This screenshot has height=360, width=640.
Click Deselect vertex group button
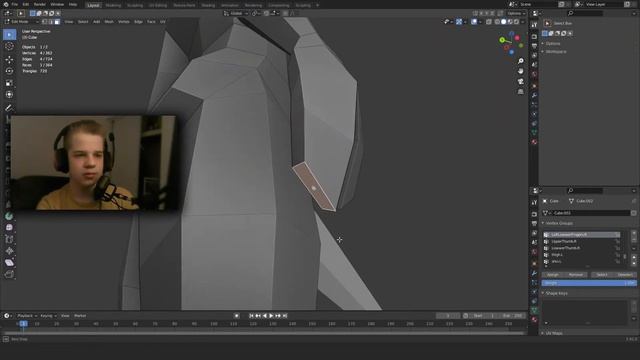[x=625, y=275]
